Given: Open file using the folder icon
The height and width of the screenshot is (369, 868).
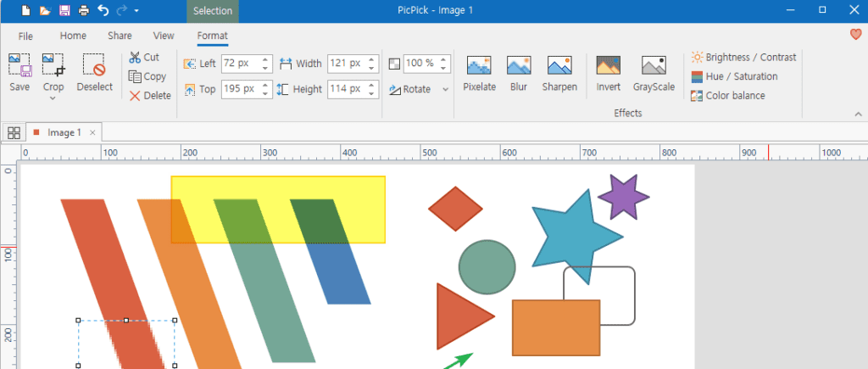Looking at the screenshot, I should coord(46,10).
